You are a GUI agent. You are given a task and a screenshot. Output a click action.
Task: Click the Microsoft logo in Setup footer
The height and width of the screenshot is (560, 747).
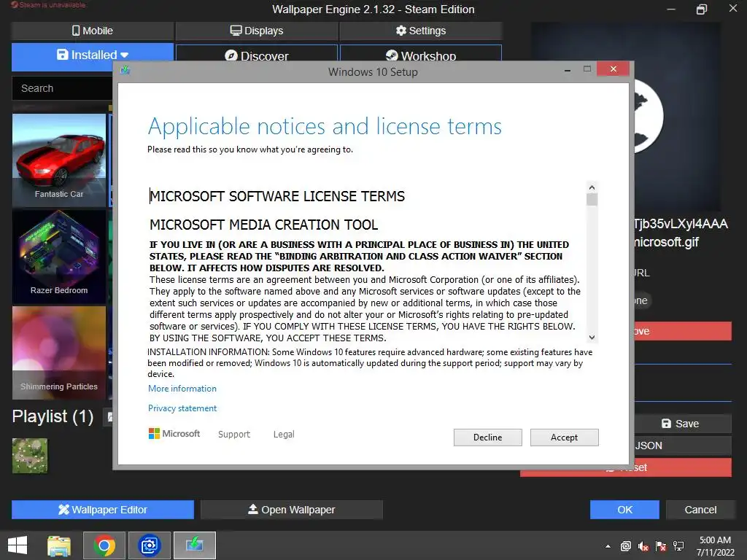(174, 433)
